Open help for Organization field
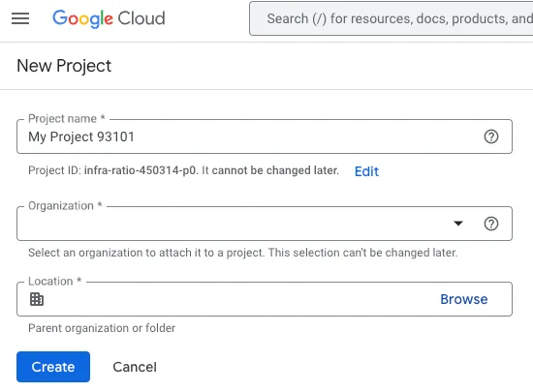The height and width of the screenshot is (392, 533). click(491, 224)
